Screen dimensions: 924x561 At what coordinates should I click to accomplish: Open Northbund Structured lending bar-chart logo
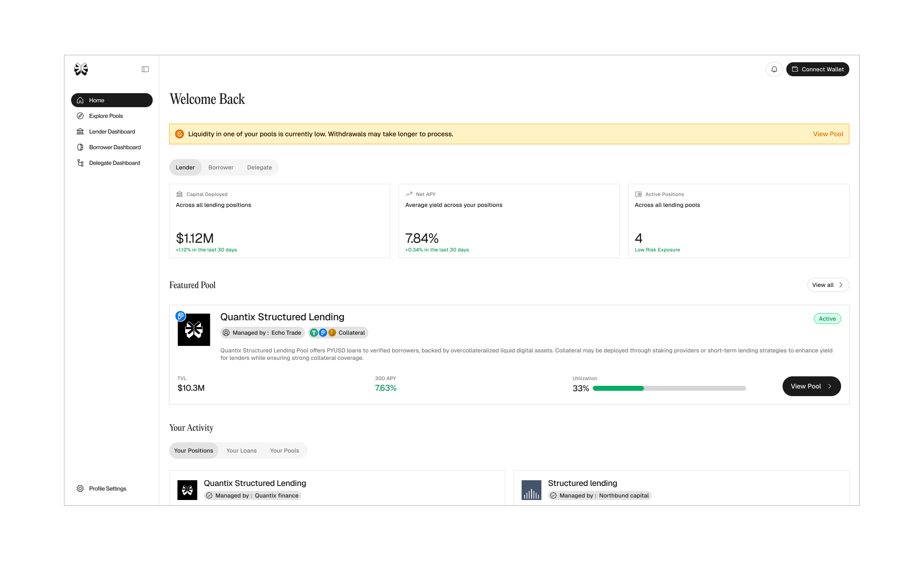531,490
